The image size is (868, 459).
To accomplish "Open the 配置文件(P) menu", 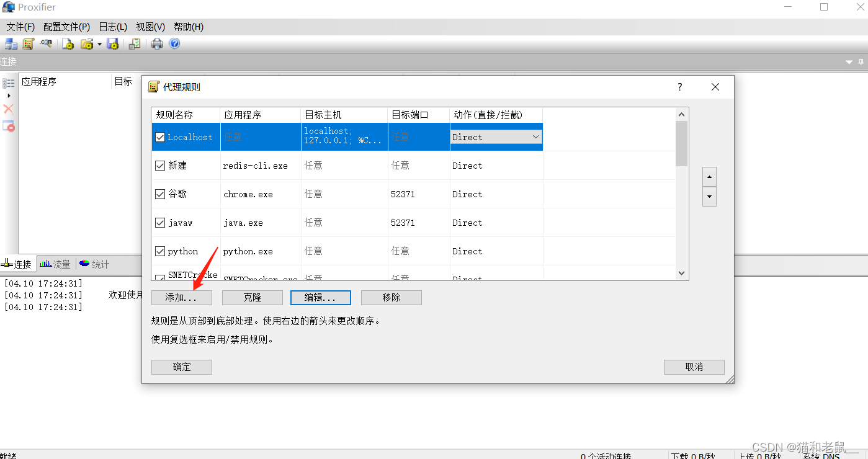I will click(66, 27).
